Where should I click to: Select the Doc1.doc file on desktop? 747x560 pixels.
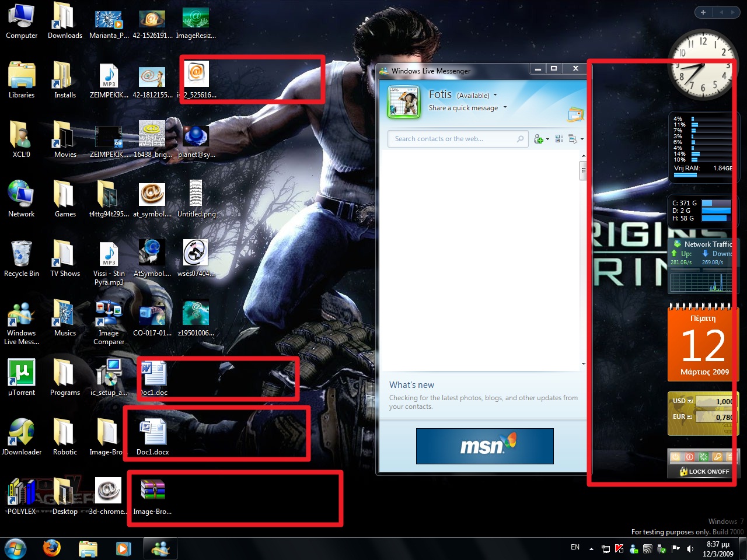(x=153, y=378)
